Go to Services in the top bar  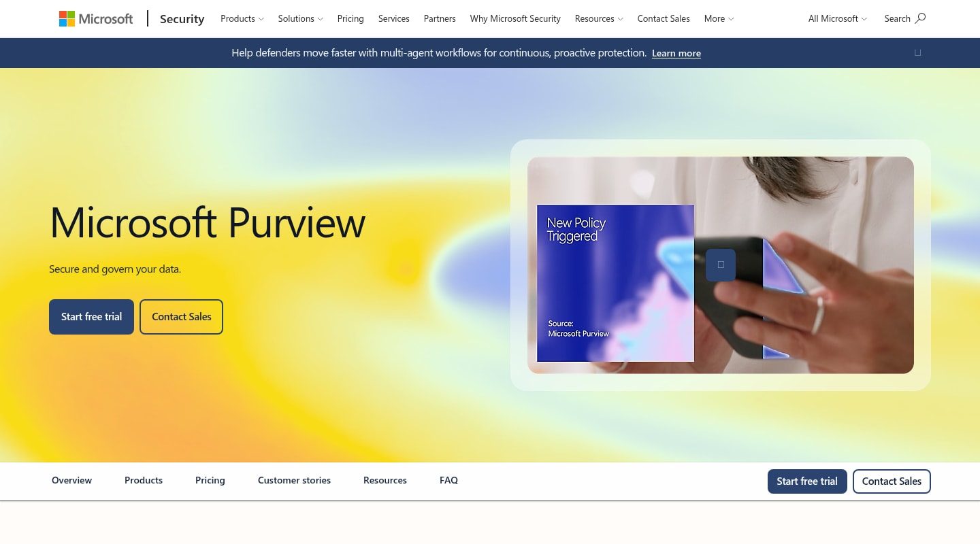point(394,18)
